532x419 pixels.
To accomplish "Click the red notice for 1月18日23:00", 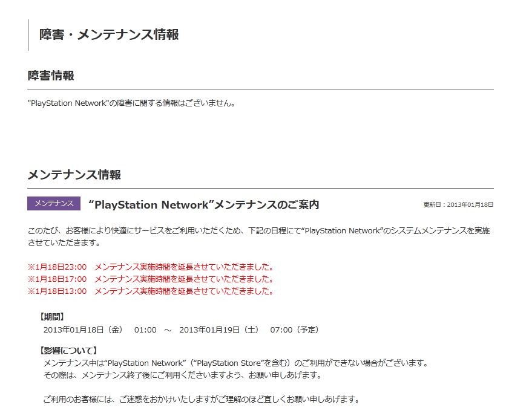I will 151,267.
